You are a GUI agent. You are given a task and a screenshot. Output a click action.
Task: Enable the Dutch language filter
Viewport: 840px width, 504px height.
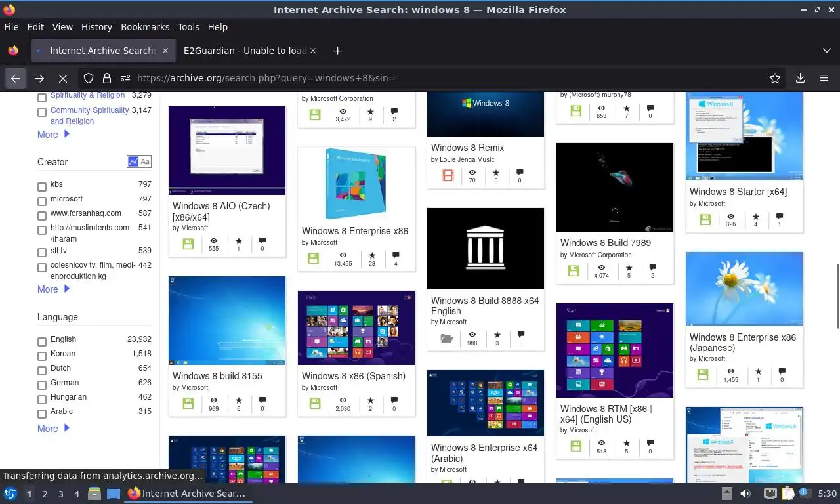click(42, 371)
